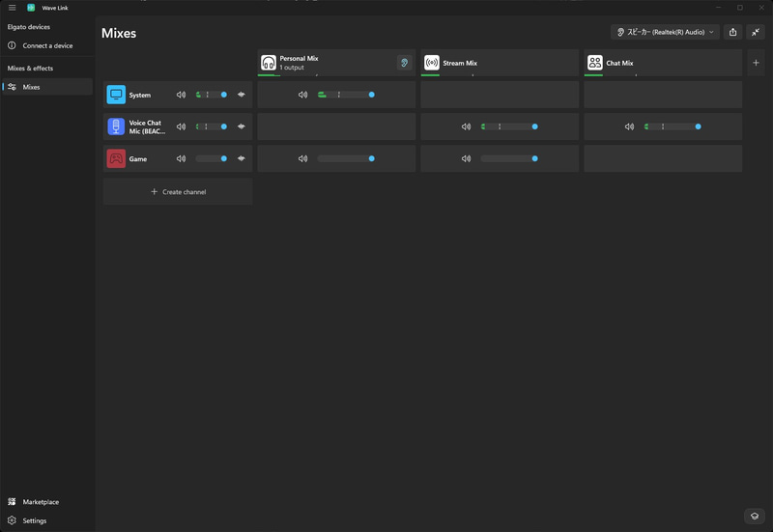Click the System channel monitor icon
773x532 pixels.
tap(116, 95)
